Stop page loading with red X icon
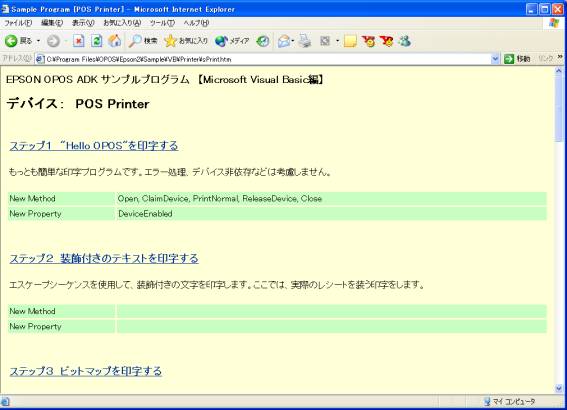This screenshot has height=410, width=567. [x=78, y=41]
